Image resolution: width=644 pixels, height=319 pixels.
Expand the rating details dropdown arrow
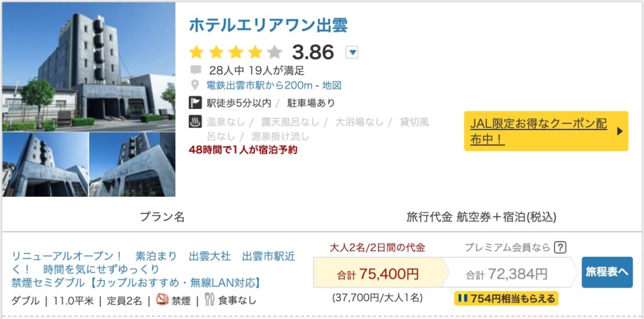[352, 52]
